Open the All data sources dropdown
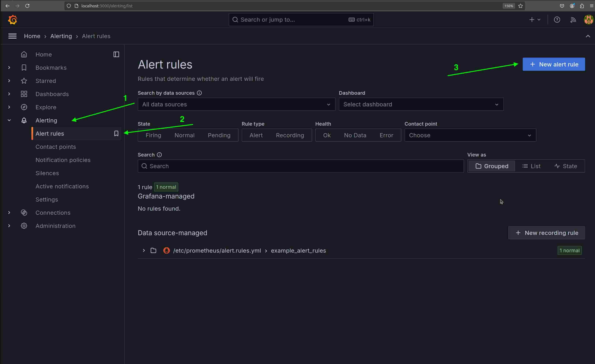 coord(236,104)
